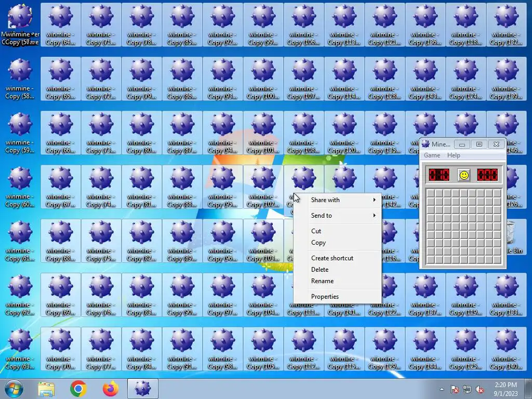Select the winmine - Copy (132) desktop icon
Screen dimensions: 532x399
click(x=506, y=25)
